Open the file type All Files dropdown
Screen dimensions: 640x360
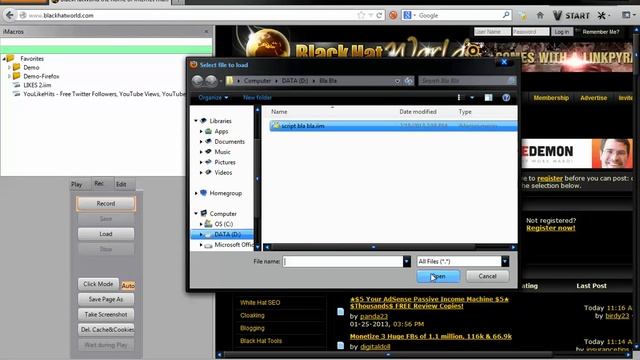[505, 261]
